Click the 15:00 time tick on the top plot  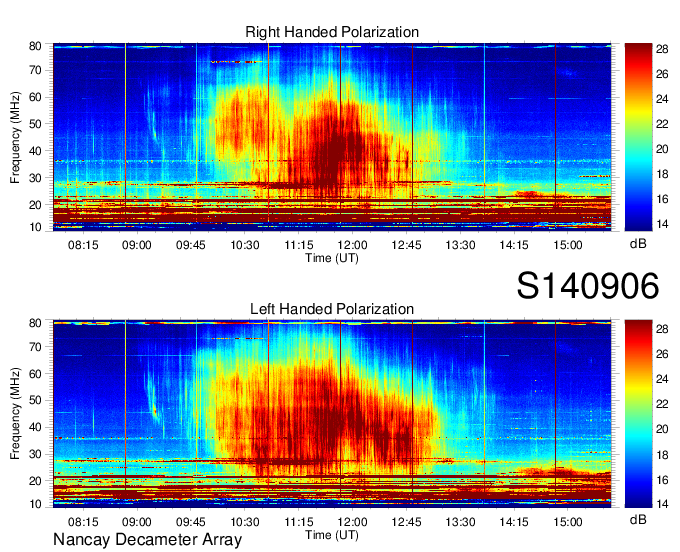(x=568, y=245)
